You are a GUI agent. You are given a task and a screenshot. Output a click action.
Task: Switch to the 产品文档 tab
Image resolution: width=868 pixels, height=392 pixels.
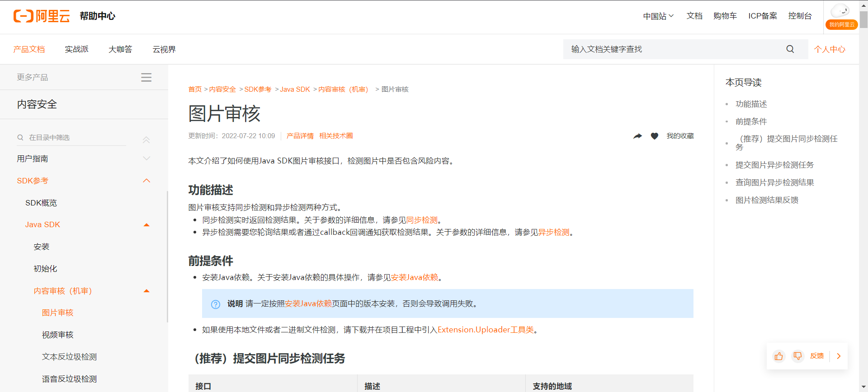(29, 49)
